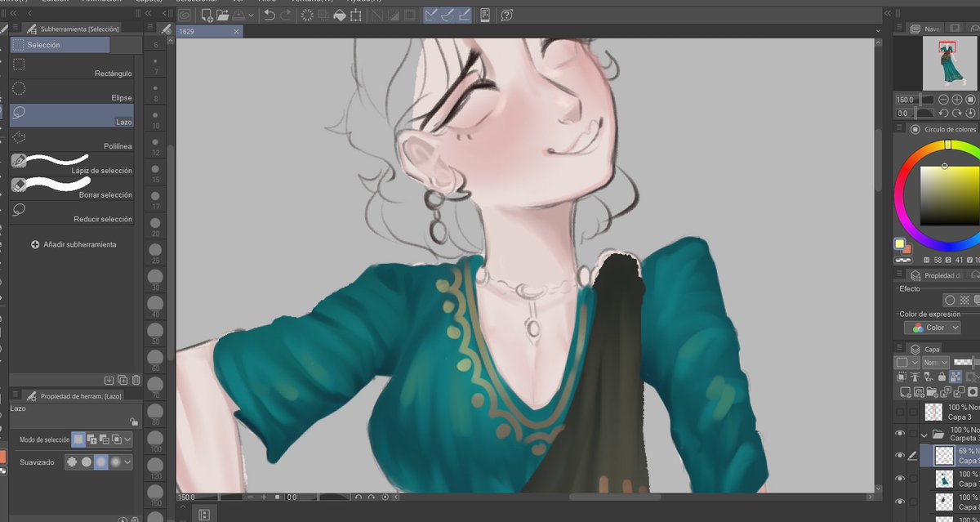This screenshot has height=522, width=980.
Task: Click the save icon in toolbar
Action: (238, 15)
